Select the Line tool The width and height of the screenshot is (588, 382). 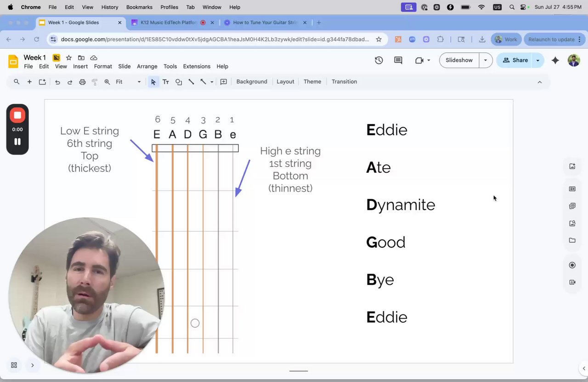click(x=191, y=82)
